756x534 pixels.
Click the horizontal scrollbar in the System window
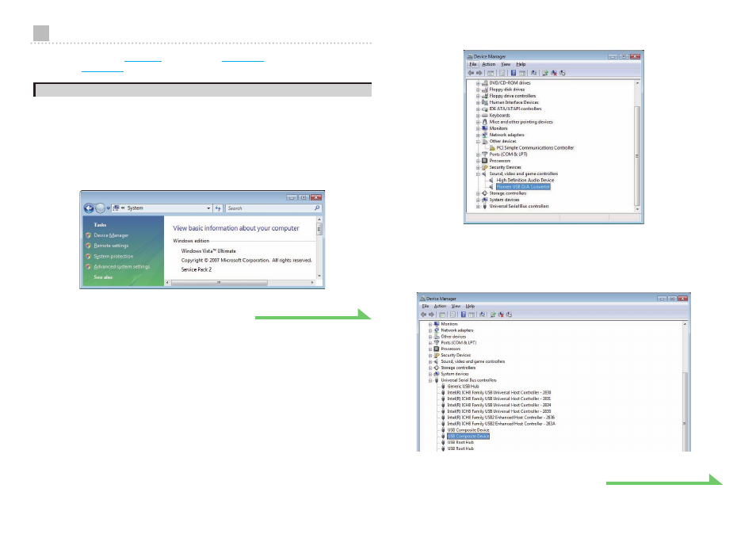pos(239,282)
